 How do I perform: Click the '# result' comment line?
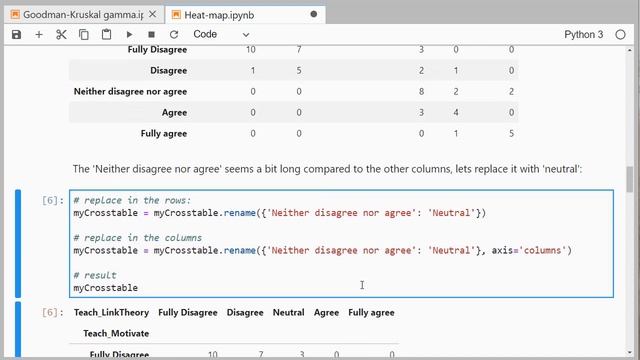[95, 276]
